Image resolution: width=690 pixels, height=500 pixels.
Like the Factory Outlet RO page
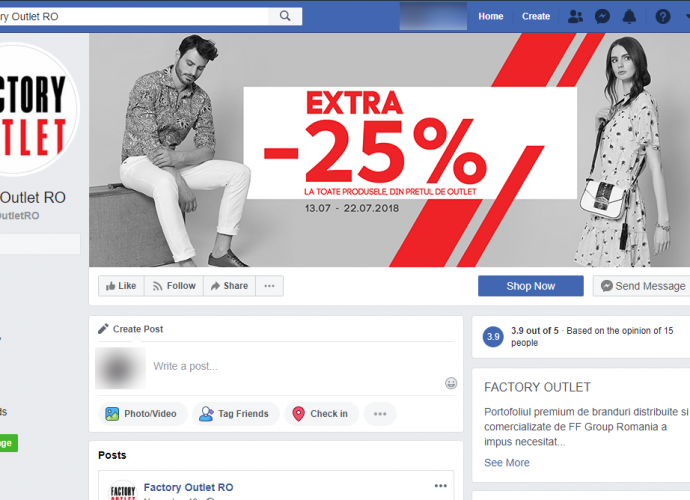[121, 286]
